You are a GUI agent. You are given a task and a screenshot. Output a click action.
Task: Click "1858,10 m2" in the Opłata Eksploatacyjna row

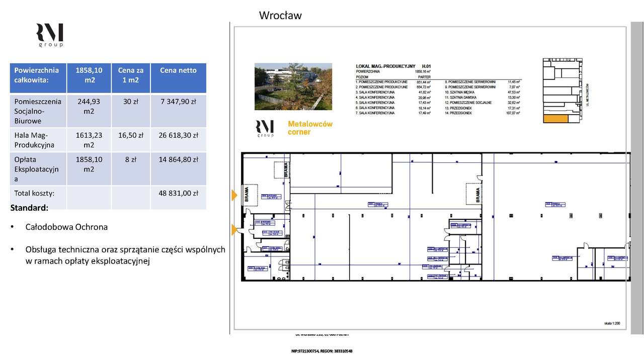click(x=89, y=169)
